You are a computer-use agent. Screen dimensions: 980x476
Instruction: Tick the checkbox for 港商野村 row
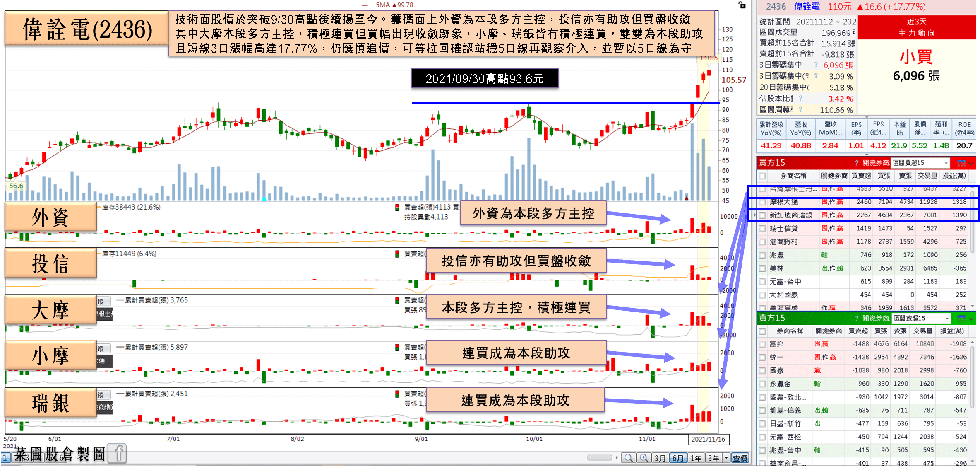point(762,242)
